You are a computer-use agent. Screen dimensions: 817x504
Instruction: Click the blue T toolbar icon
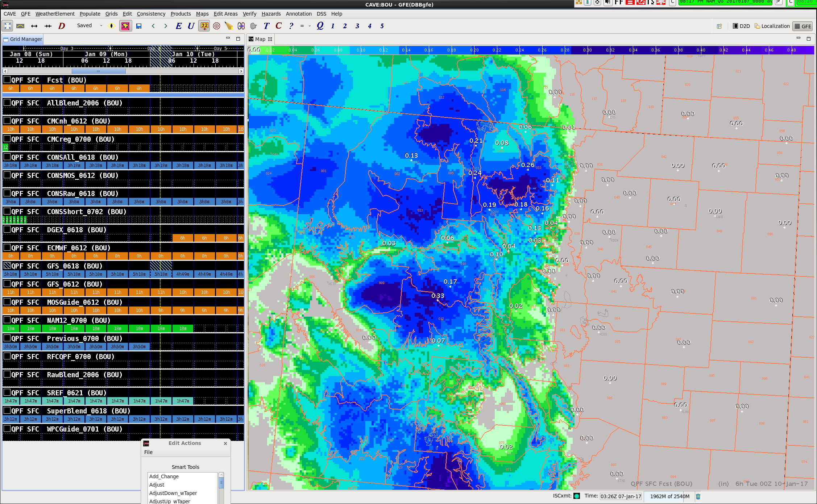(x=266, y=26)
